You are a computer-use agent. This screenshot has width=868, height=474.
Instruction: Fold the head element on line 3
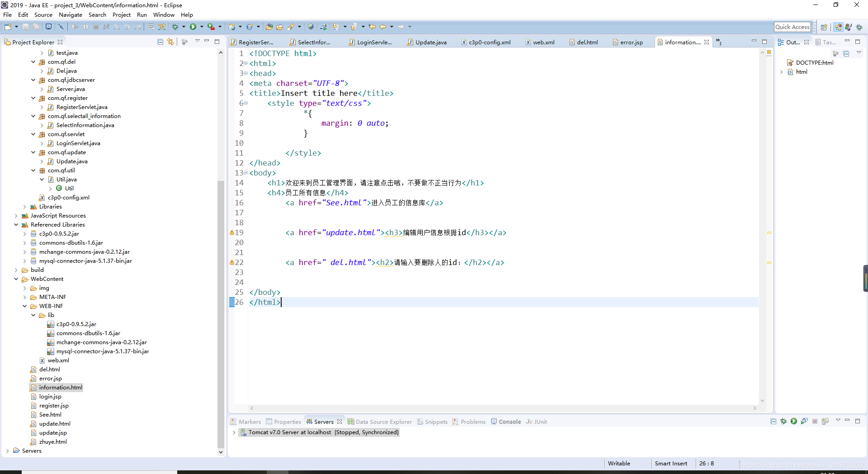coord(245,73)
